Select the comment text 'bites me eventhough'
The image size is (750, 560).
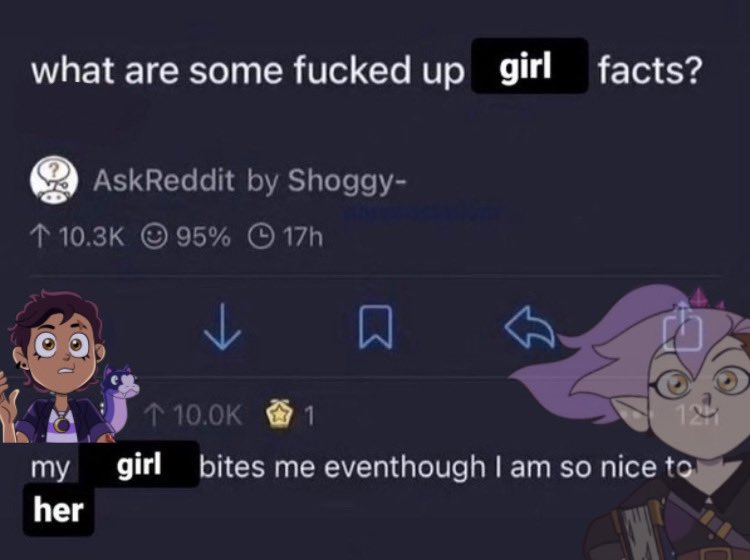(342, 467)
